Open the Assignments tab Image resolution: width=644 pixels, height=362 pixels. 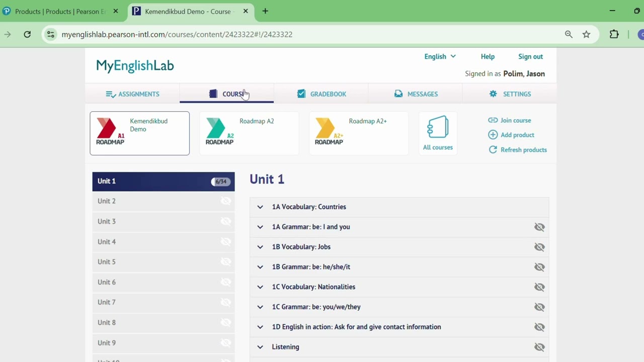(x=132, y=94)
